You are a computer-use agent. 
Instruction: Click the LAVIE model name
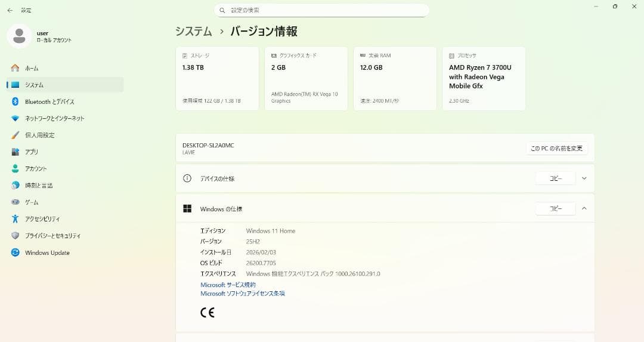[188, 153]
